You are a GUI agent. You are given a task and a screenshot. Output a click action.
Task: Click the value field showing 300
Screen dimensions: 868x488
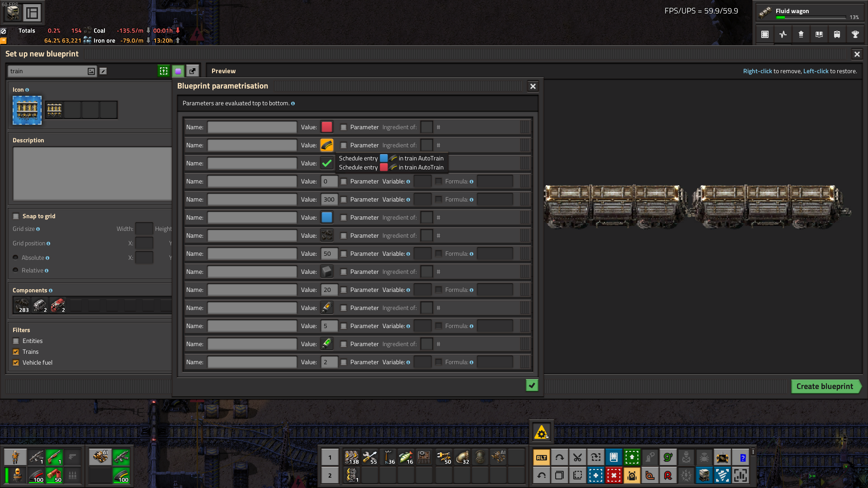pos(329,199)
